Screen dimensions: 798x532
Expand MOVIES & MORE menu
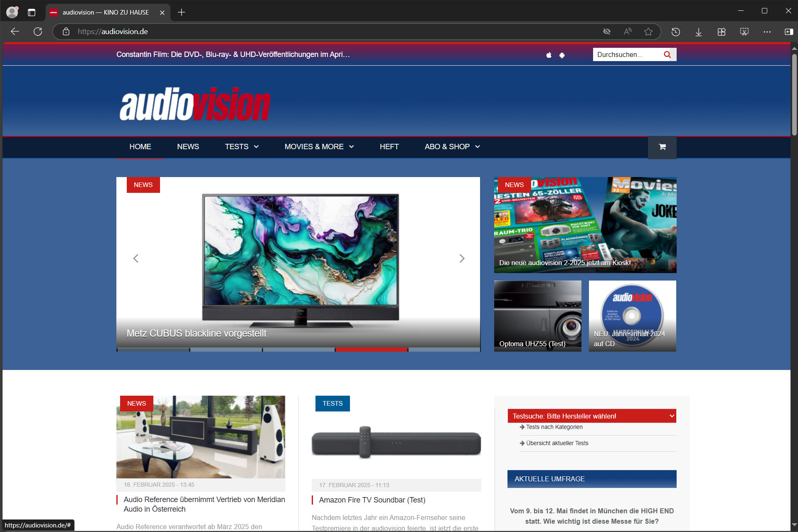[x=319, y=147]
